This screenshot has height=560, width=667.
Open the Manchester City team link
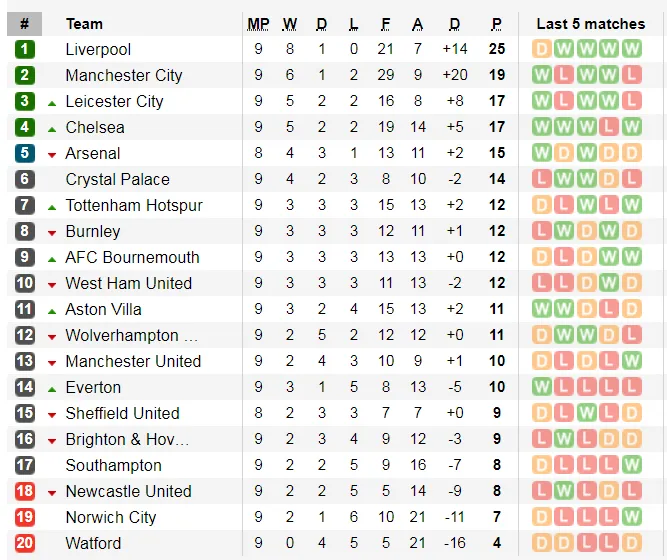[123, 75]
